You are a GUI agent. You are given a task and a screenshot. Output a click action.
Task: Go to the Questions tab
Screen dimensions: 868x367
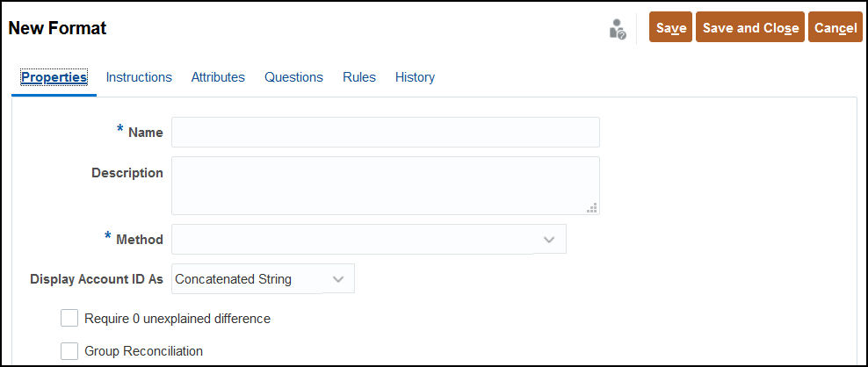point(294,77)
